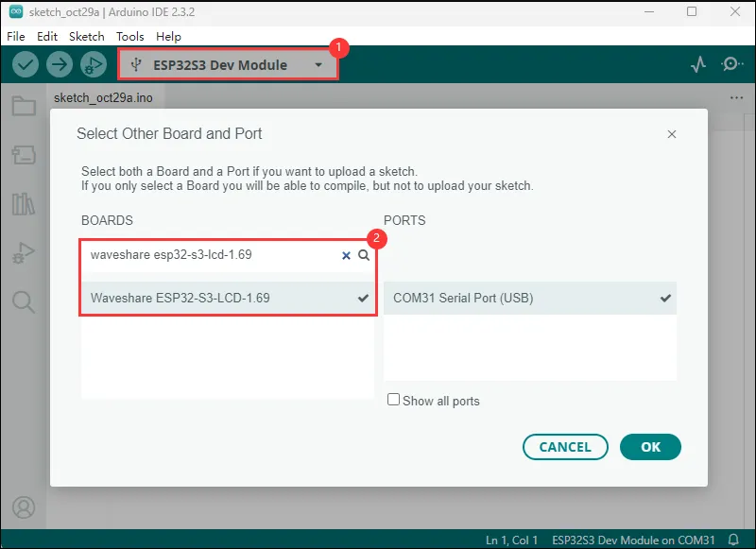
Task: Start debugging with the debug play icon
Action: tap(92, 65)
